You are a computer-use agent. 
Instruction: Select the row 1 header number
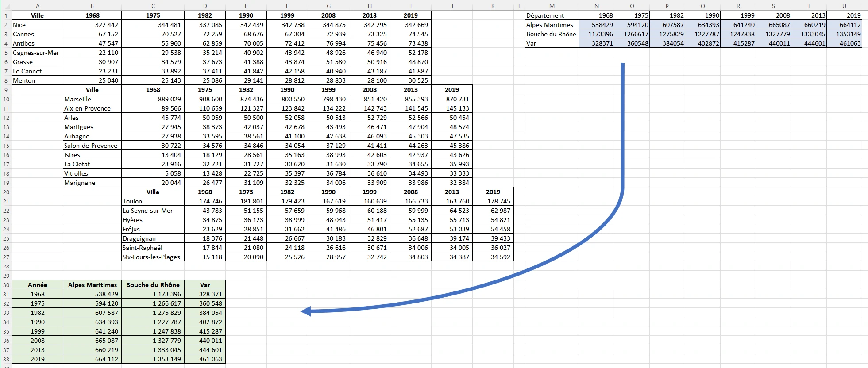(x=6, y=15)
